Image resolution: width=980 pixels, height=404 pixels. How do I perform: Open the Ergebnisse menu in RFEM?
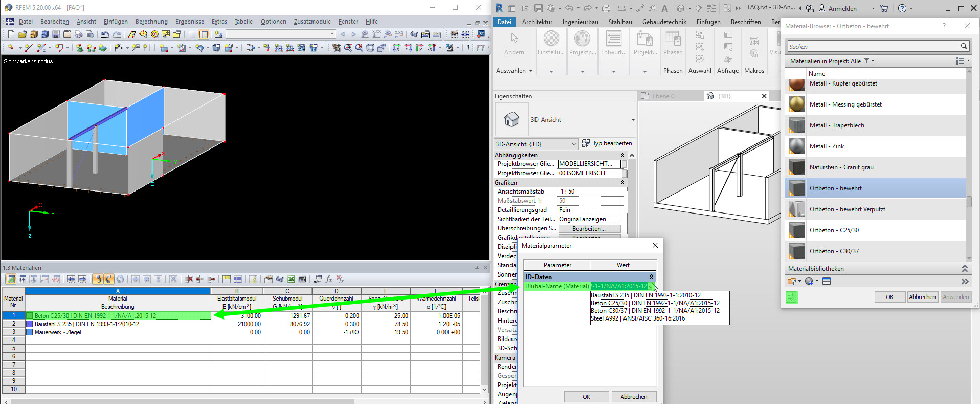click(189, 22)
